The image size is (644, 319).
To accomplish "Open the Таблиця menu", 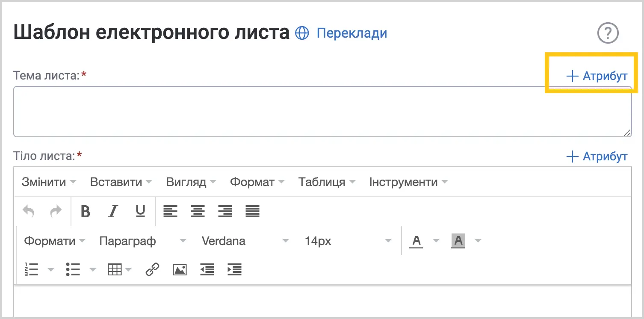I will coord(327,182).
